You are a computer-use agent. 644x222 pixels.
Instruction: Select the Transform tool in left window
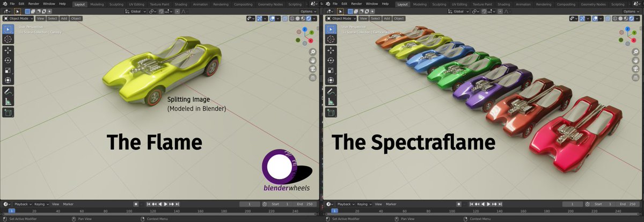pos(8,80)
